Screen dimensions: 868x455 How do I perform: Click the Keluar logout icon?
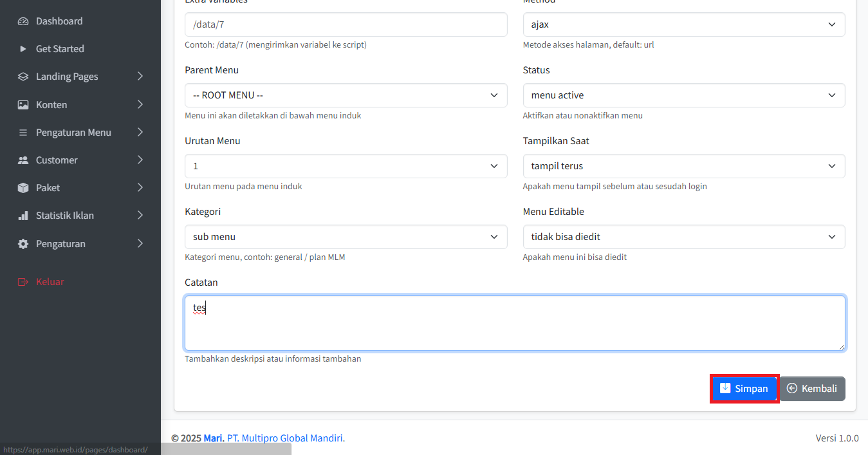(x=23, y=282)
